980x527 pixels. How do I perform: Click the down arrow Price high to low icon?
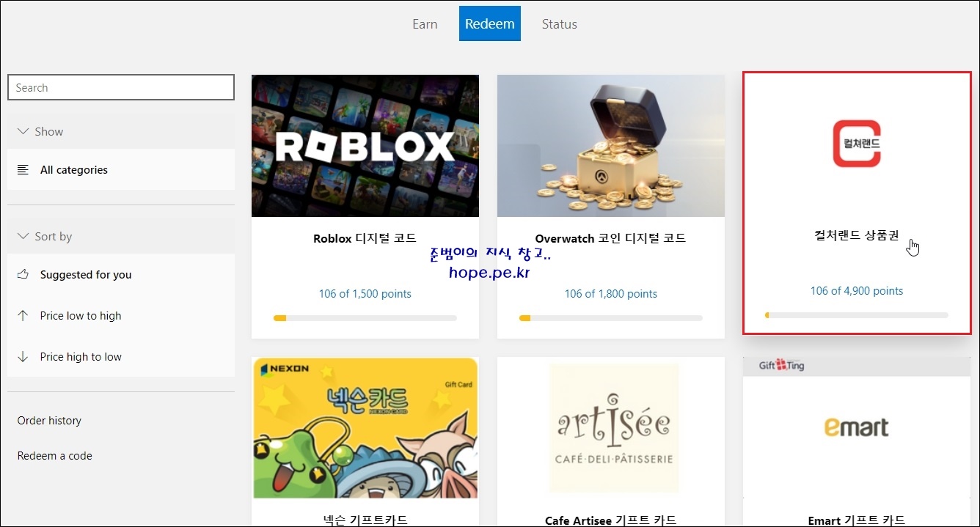(23, 356)
